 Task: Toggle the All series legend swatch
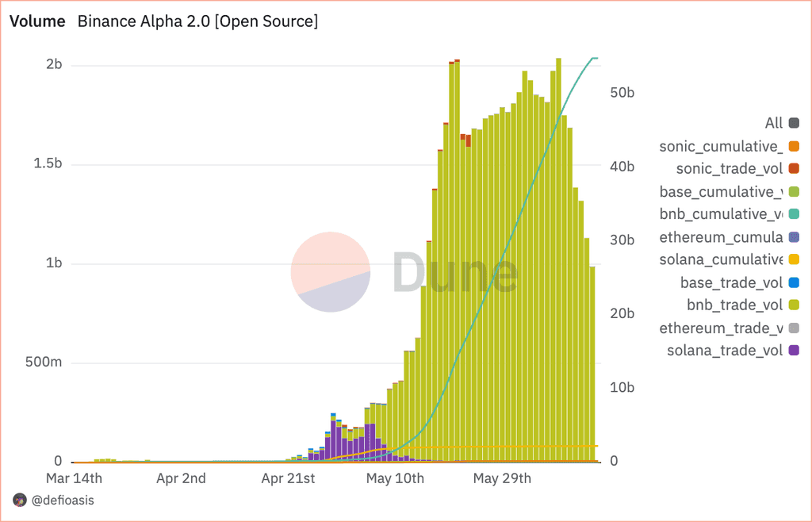793,123
